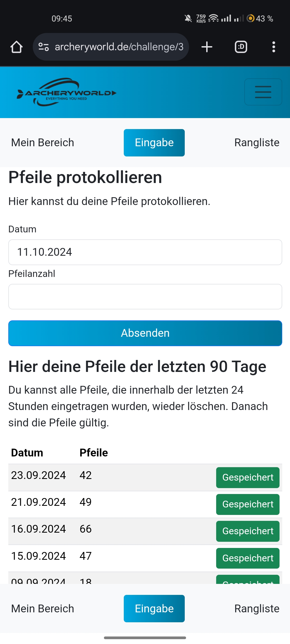Click Gespeichert button for 15.09.2024

248,558
